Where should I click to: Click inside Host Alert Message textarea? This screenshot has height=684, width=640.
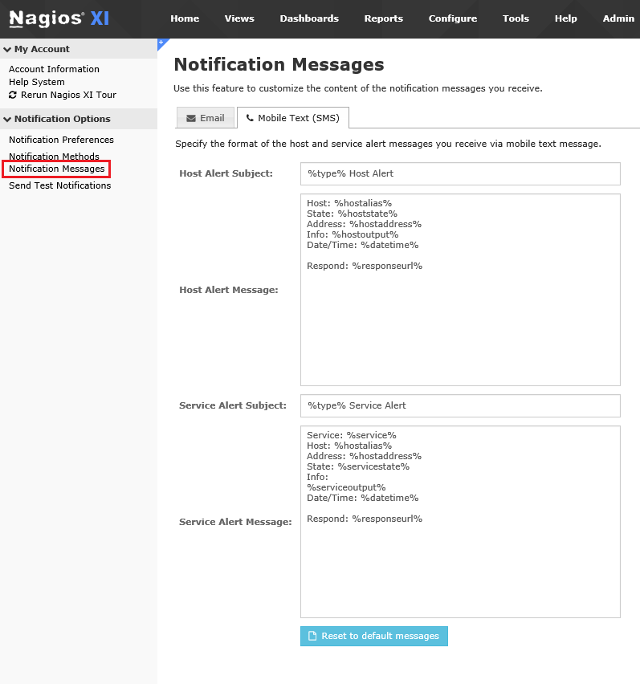(460, 290)
